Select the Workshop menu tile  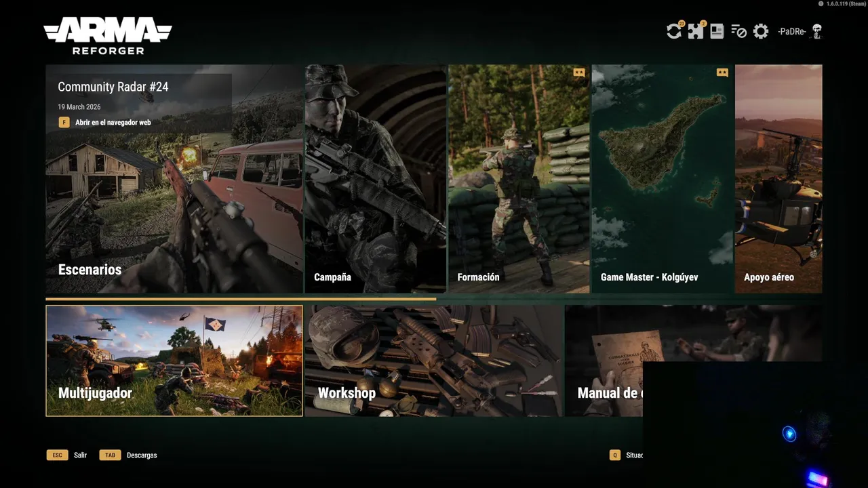pos(434,361)
